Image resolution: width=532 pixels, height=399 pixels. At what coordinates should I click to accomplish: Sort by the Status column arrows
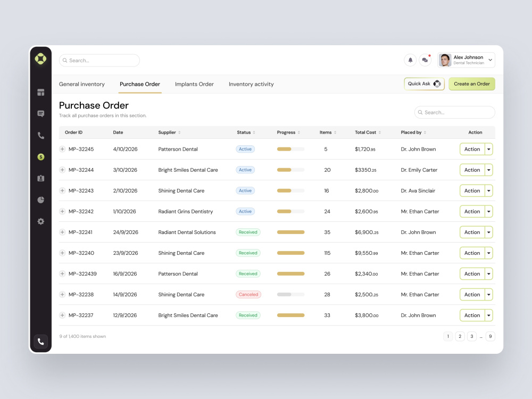point(254,132)
